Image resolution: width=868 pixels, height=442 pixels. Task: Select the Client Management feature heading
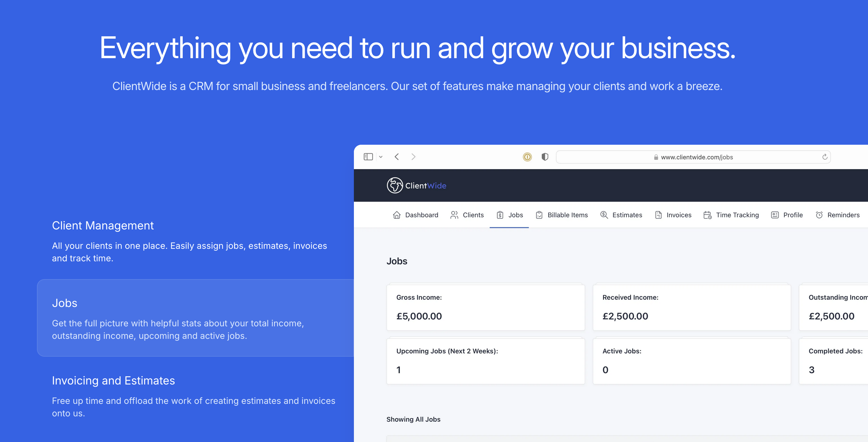103,226
